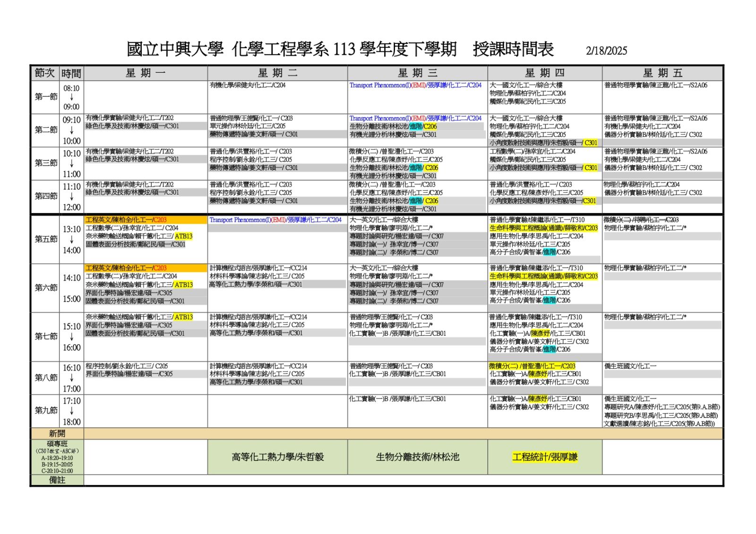Click the highlighted '工程統計/張厚謙' cell
Viewport: 756px width, 534px height.
coord(545,457)
